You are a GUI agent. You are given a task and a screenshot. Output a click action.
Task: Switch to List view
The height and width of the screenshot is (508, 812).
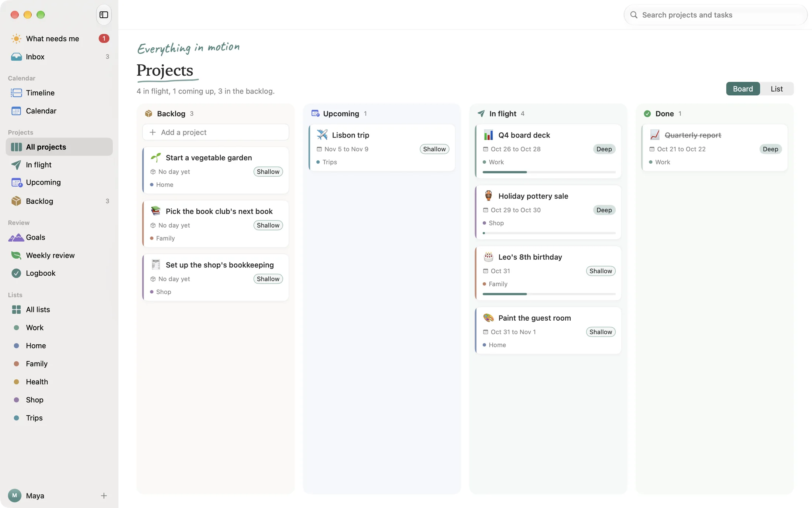pos(777,89)
